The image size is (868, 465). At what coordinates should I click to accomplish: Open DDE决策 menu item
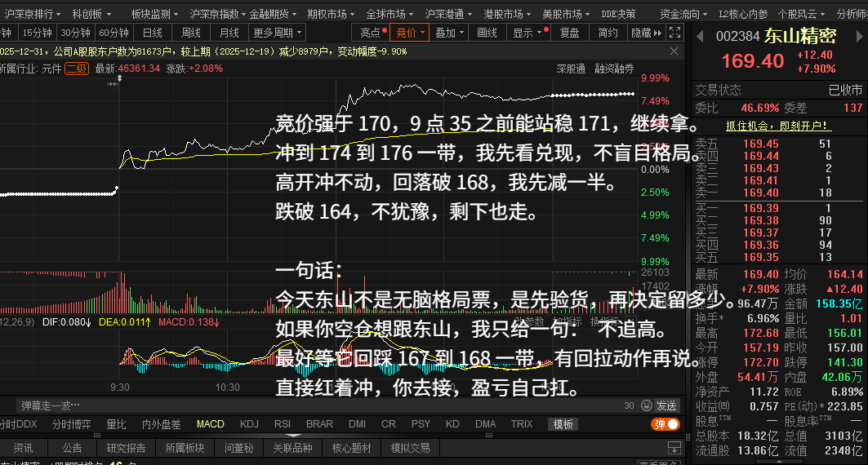tap(618, 14)
